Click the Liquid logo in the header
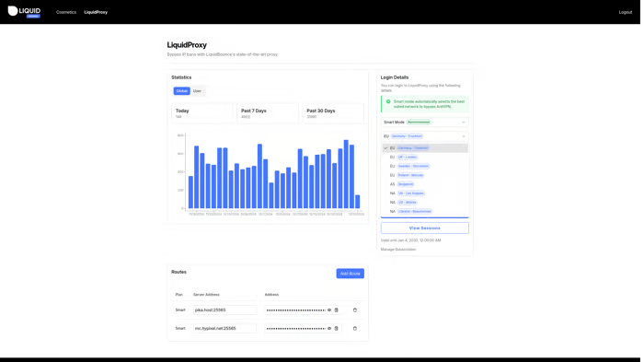Image resolution: width=644 pixels, height=362 pixels. click(x=24, y=12)
